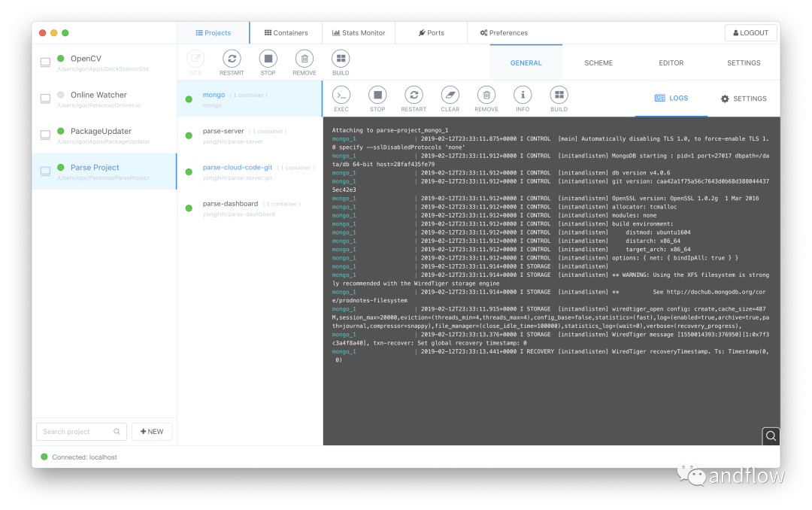Open the OpenCV project

[104, 62]
